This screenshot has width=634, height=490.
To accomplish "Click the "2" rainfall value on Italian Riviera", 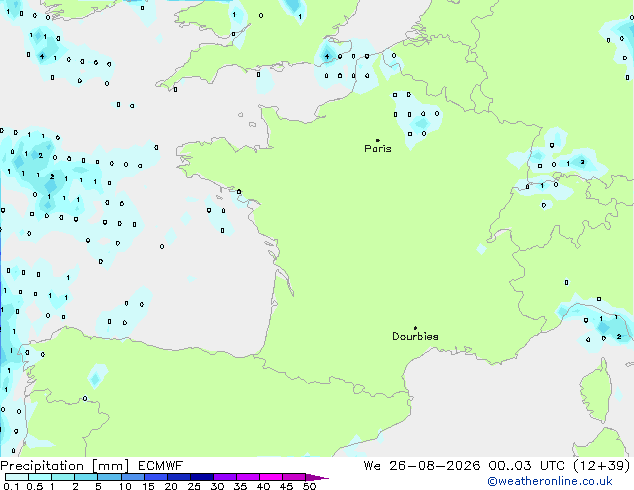I will pyautogui.click(x=619, y=336).
